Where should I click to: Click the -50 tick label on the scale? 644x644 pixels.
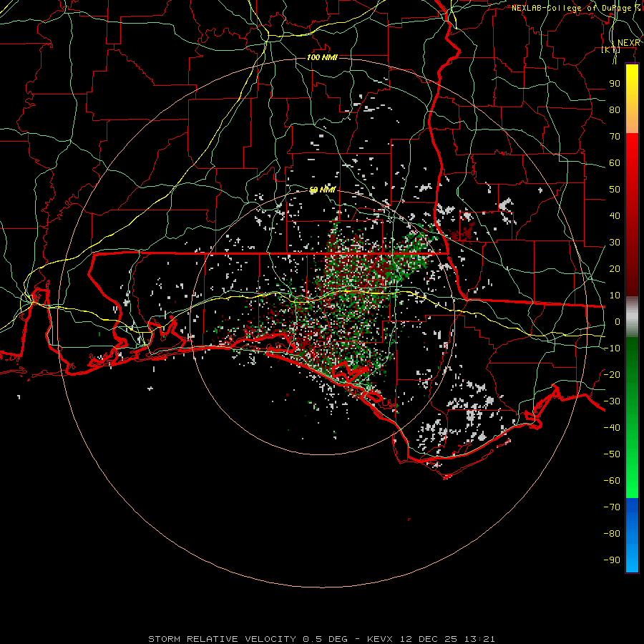tap(612, 454)
